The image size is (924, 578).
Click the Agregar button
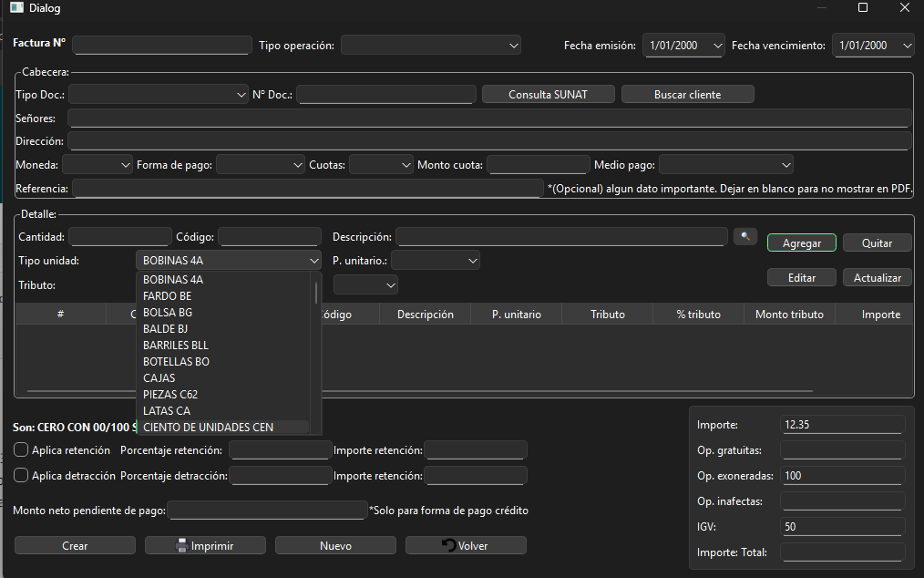coord(801,243)
